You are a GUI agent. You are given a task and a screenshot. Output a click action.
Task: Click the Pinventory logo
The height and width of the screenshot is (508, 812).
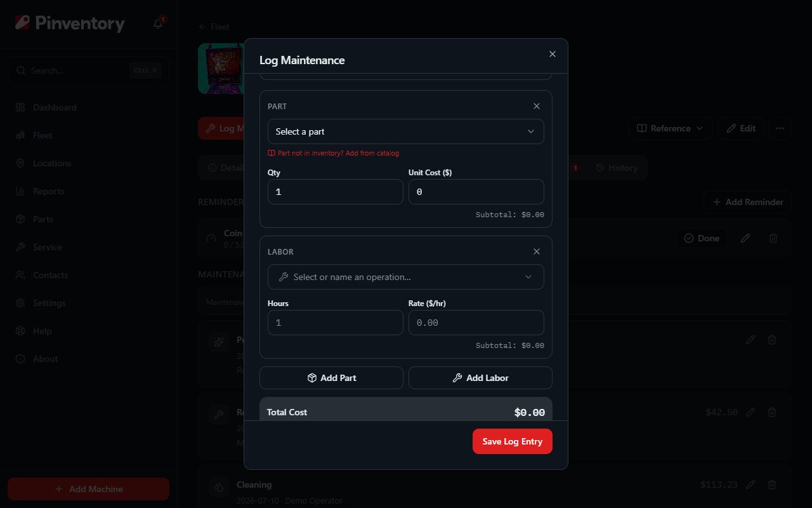point(70,23)
